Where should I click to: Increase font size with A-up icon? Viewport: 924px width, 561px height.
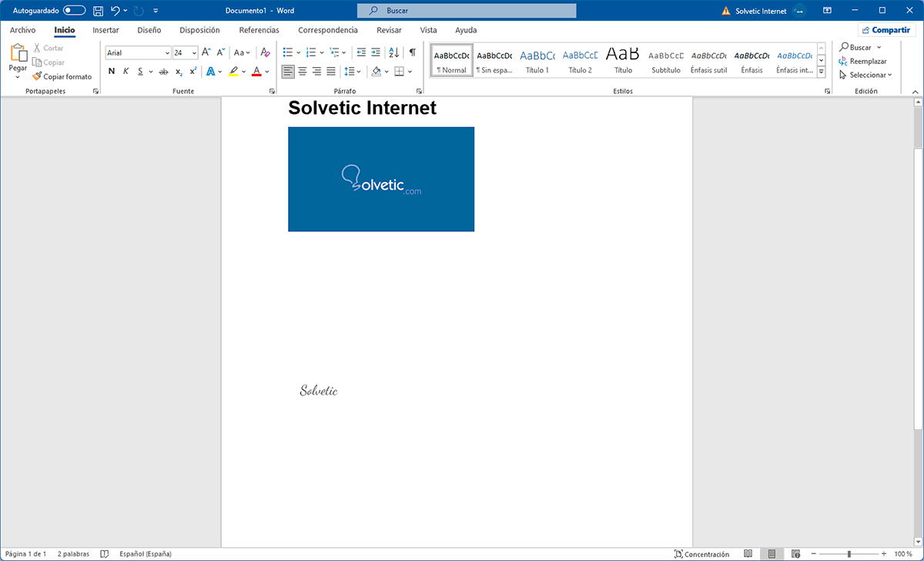tap(206, 52)
